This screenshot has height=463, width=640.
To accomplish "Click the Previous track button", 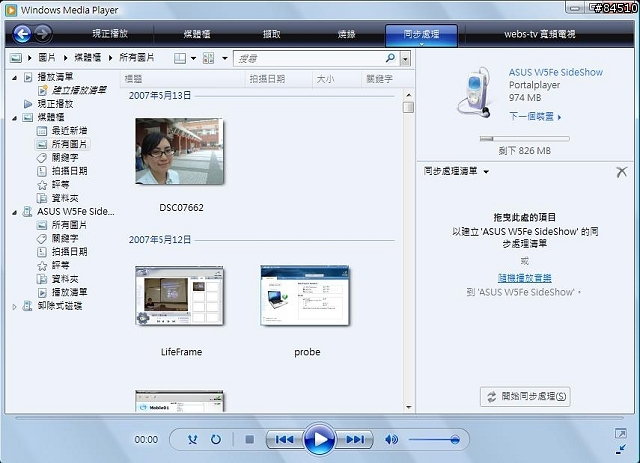I will pos(284,440).
